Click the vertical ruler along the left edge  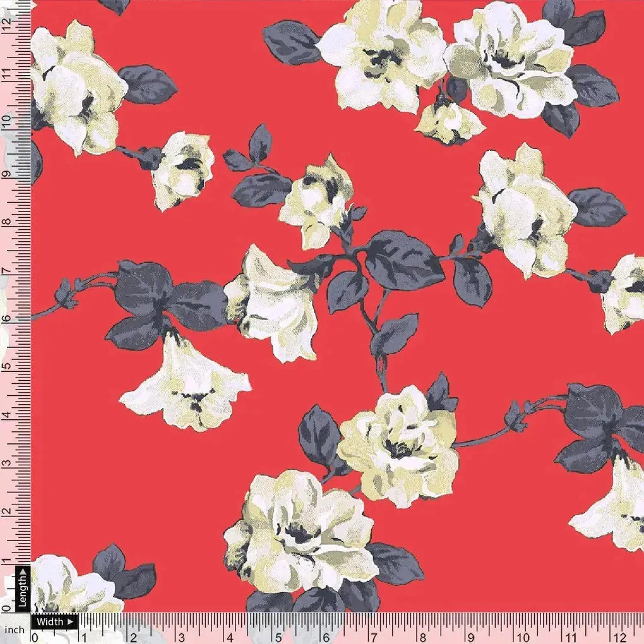click(13, 316)
